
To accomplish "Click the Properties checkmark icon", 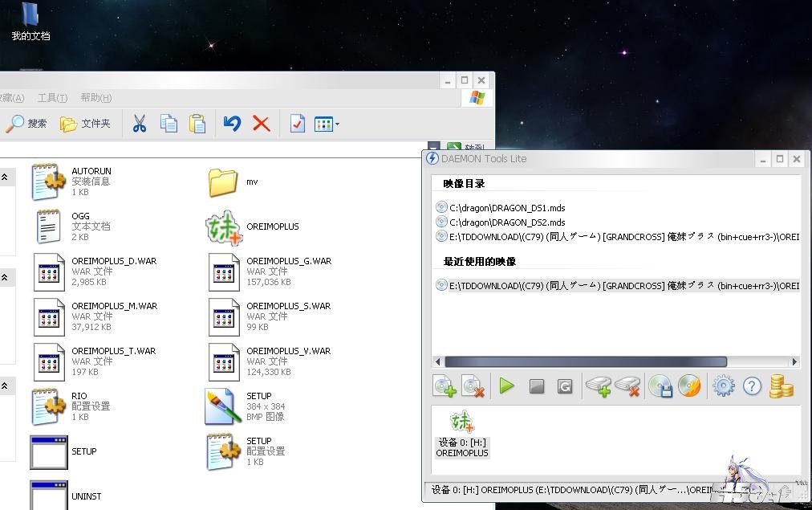I will point(297,124).
